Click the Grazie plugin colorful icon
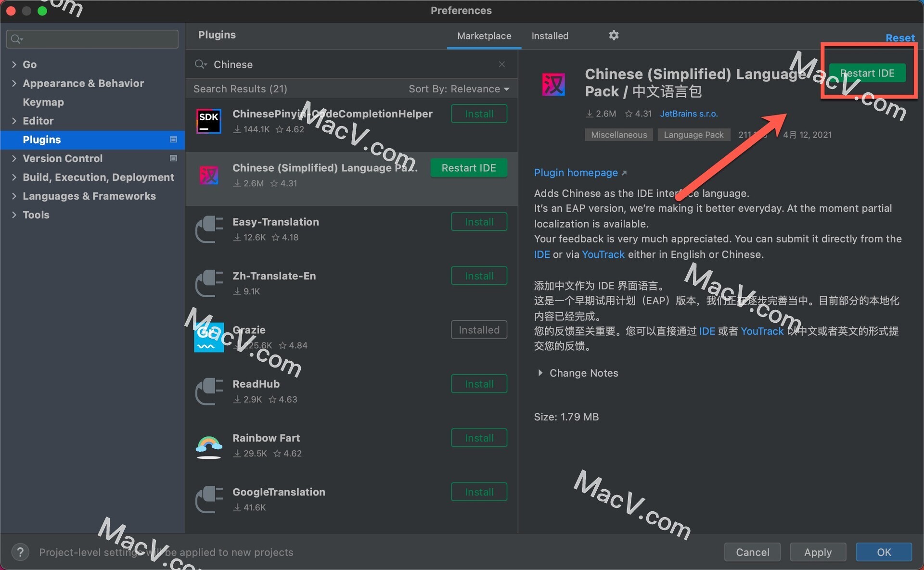This screenshot has height=570, width=924. click(208, 337)
